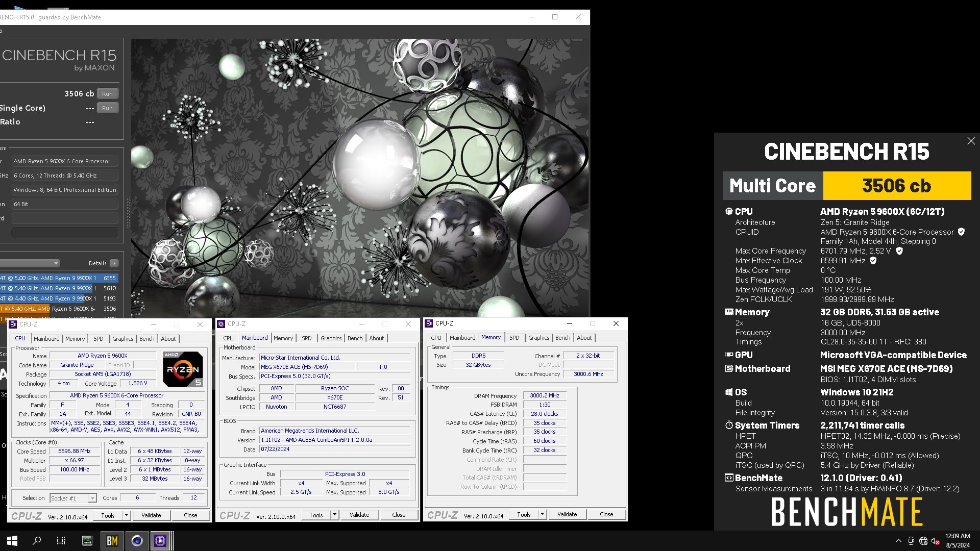This screenshot has width=980, height=551.
Task: Click the Core Speed 6696.88 MHz field
Action: [75, 451]
